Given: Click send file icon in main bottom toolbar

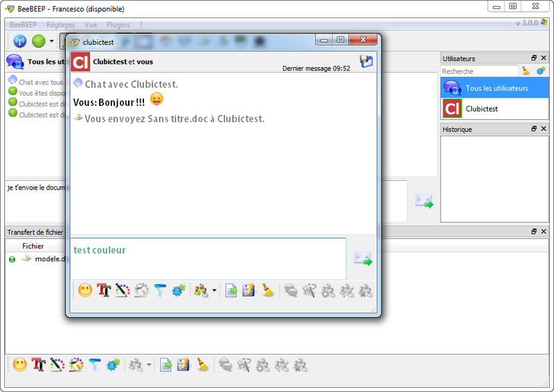Looking at the screenshot, I should pyautogui.click(x=166, y=364).
